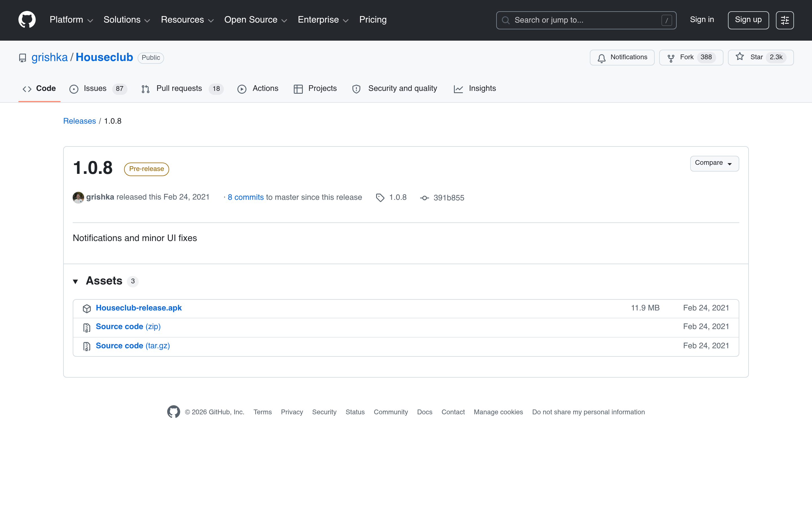Click the Actions play icon
This screenshot has height=508, width=812.
tap(242, 89)
